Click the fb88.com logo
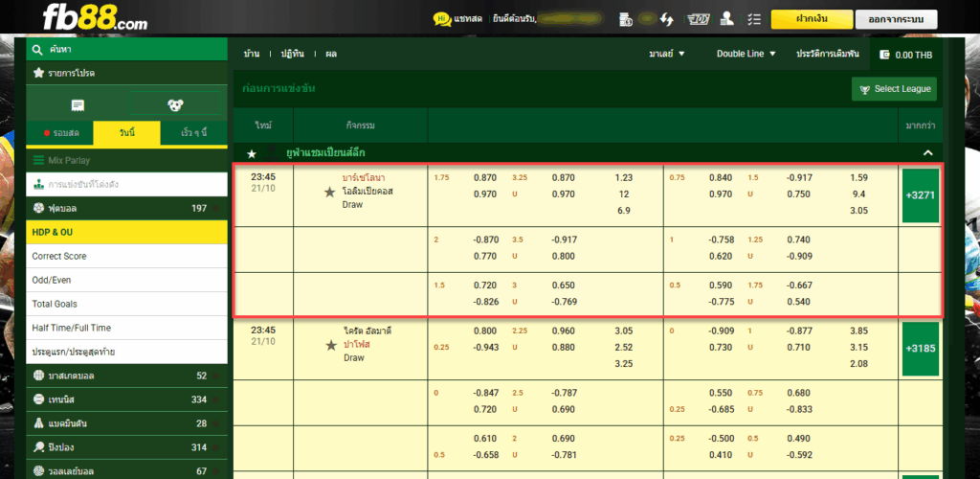 [95, 18]
